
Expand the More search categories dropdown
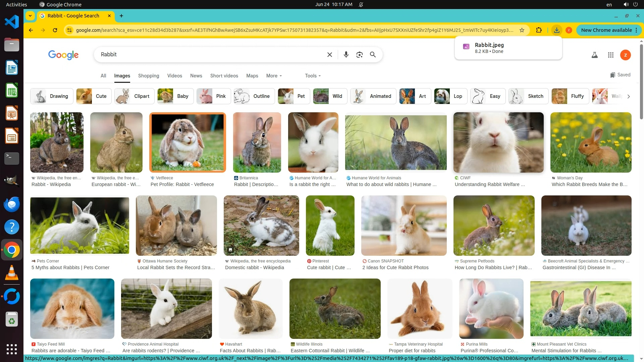point(274,76)
